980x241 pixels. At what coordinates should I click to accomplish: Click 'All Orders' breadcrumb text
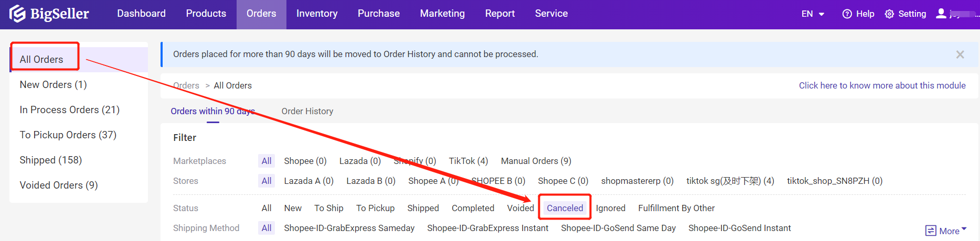(233, 85)
